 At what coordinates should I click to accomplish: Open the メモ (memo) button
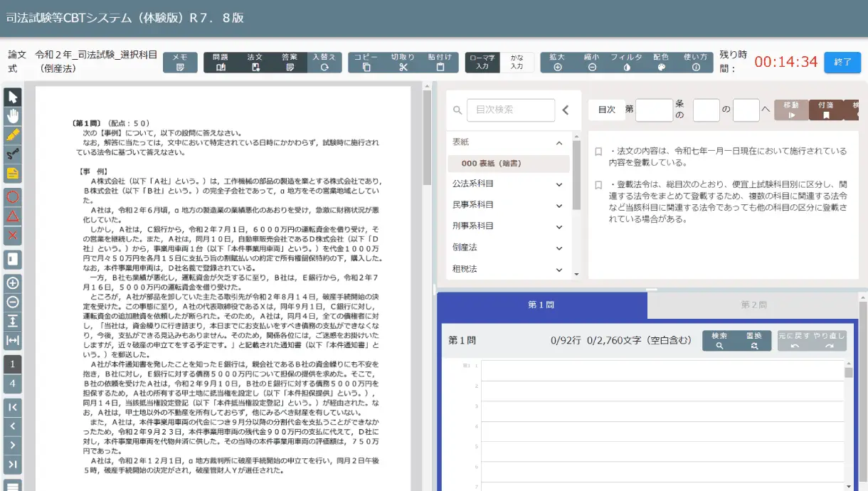(180, 63)
